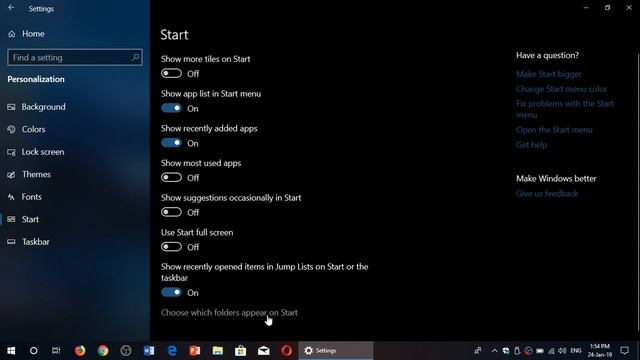The height and width of the screenshot is (360, 640).
Task: Launch Opera browser from taskbar
Action: click(x=287, y=351)
